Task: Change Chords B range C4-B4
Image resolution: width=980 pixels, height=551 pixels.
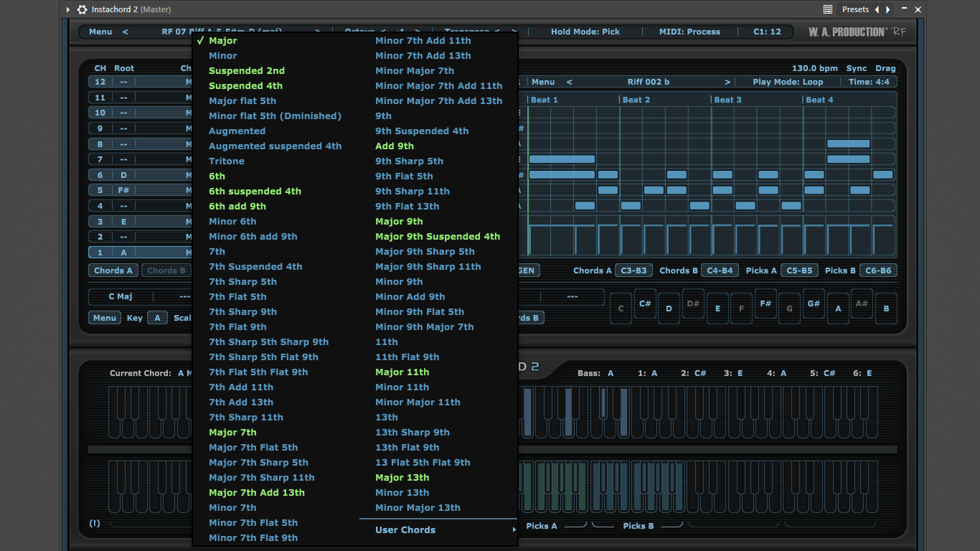Action: [x=720, y=270]
